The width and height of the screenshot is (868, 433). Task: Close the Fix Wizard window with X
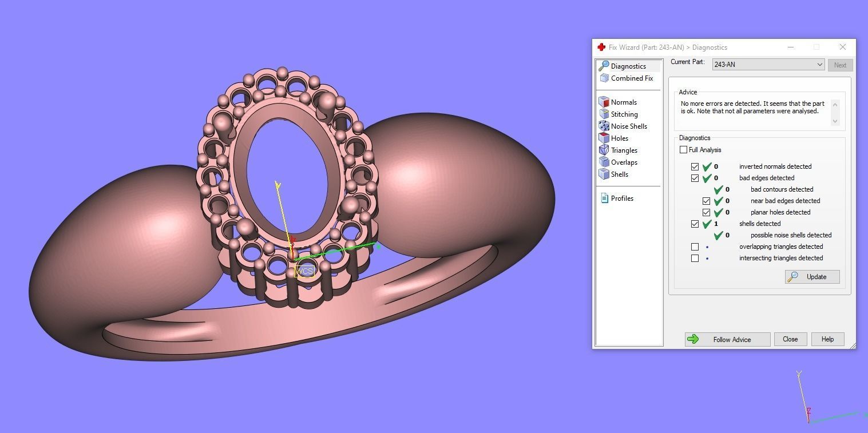[842, 47]
